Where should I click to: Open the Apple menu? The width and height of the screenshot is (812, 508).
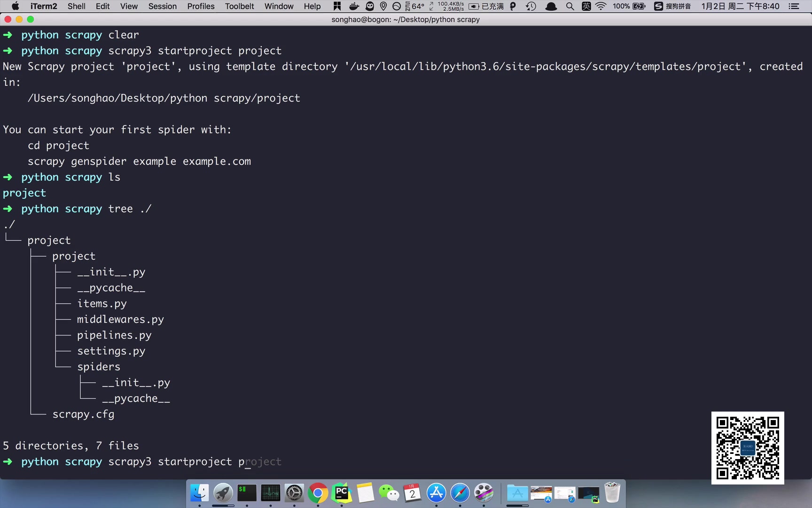click(x=15, y=6)
